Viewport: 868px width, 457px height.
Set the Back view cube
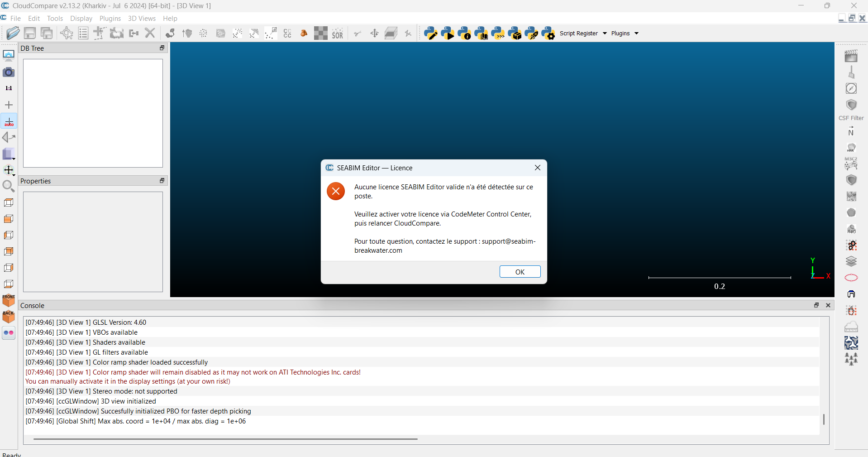9,317
